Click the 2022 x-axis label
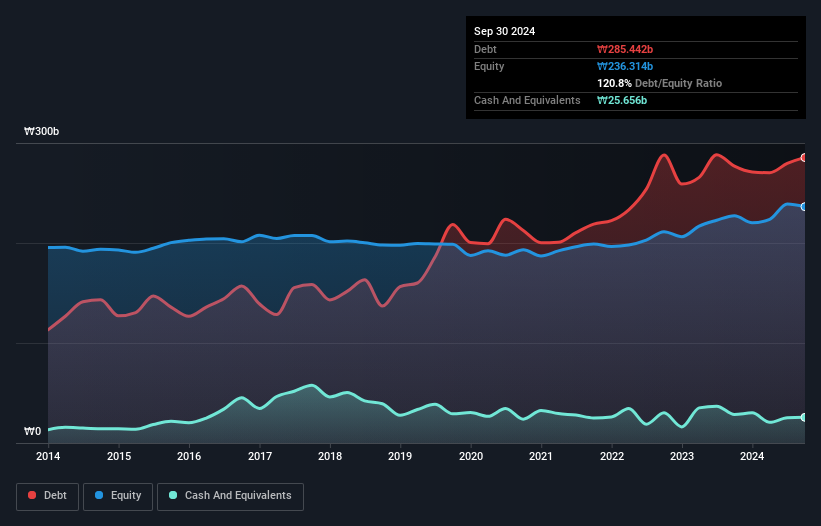This screenshot has height=526, width=821. (x=612, y=456)
